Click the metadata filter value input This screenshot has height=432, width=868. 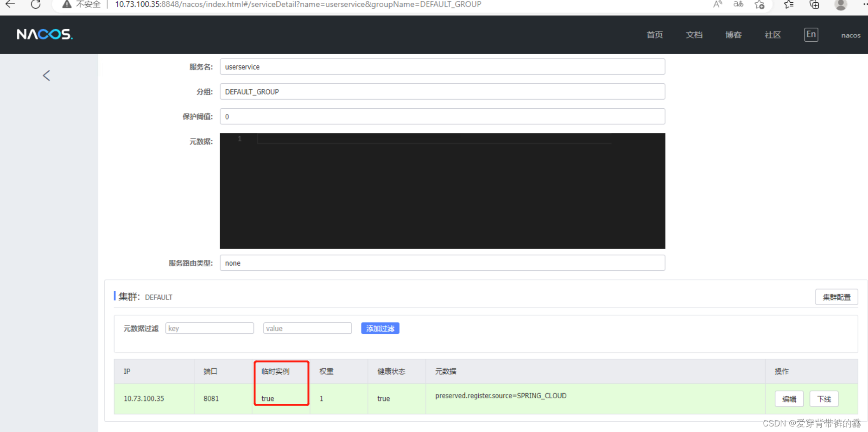(307, 328)
